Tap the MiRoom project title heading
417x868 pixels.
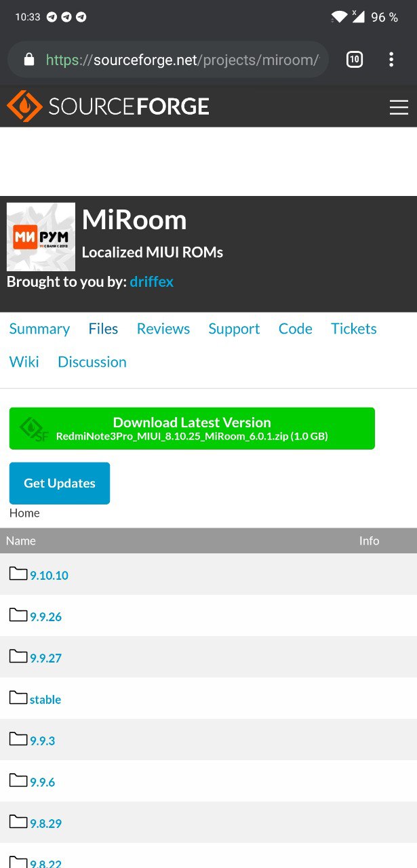(134, 220)
